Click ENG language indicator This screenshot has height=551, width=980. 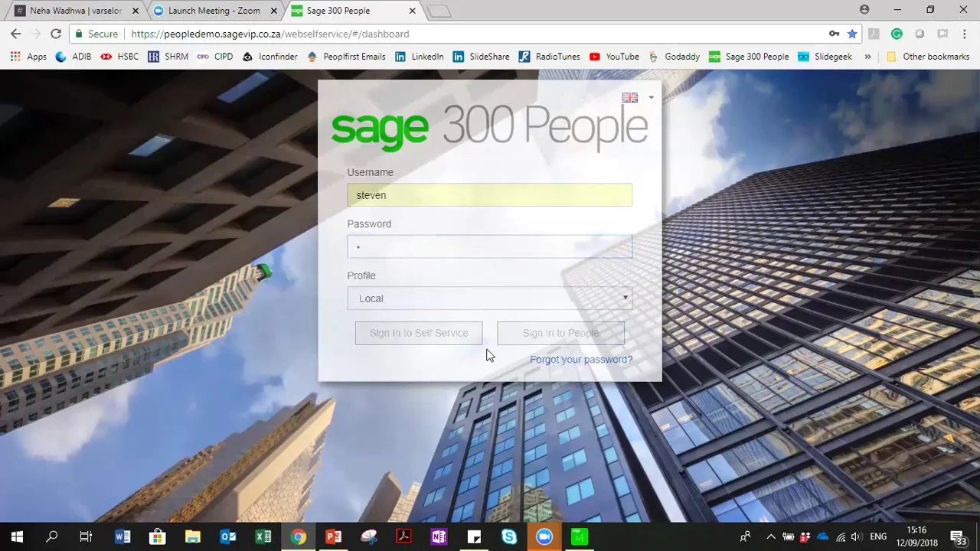tap(878, 537)
